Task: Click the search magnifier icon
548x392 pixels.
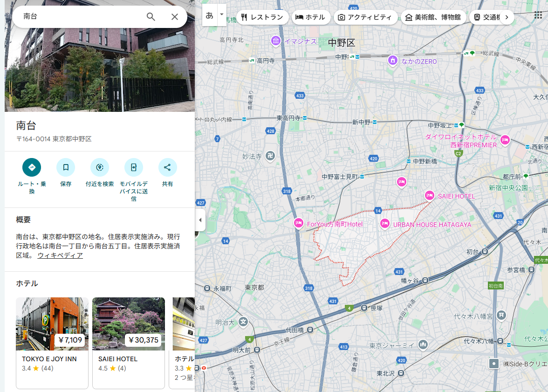Action: tap(151, 16)
